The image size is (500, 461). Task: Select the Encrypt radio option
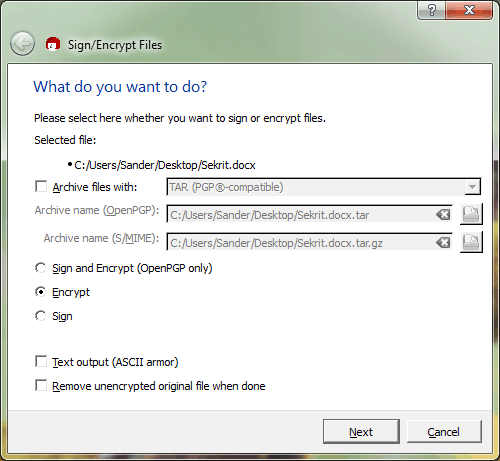coord(41,292)
